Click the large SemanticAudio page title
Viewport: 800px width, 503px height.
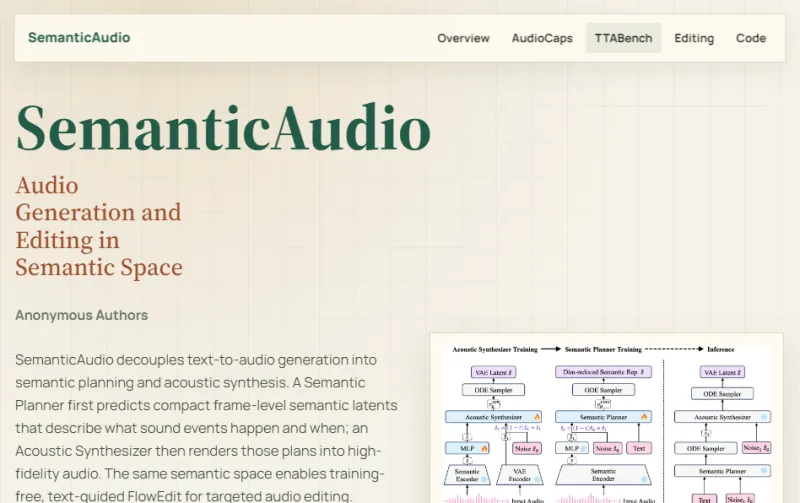tap(223, 128)
